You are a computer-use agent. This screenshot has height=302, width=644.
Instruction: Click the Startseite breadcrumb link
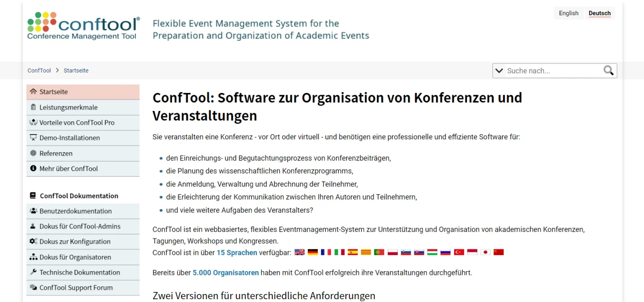click(76, 71)
